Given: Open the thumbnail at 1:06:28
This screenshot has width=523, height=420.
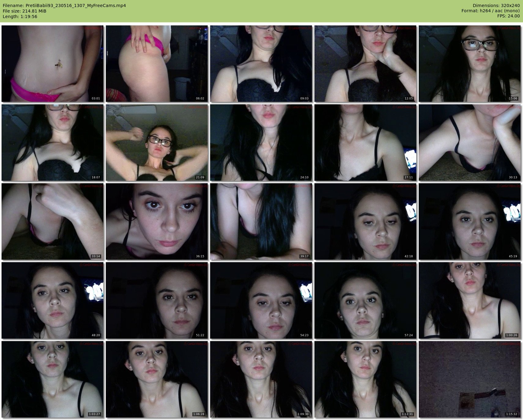Looking at the screenshot, I should pos(157,379).
